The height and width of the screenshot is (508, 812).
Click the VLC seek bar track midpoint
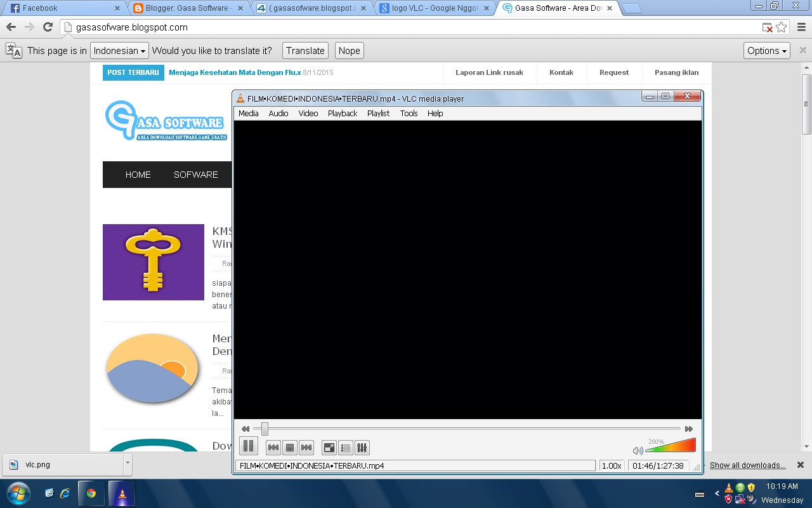[466, 429]
